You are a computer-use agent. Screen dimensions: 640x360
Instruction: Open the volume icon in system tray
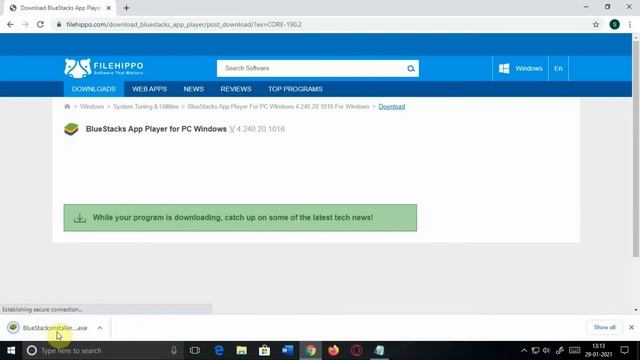click(x=547, y=351)
